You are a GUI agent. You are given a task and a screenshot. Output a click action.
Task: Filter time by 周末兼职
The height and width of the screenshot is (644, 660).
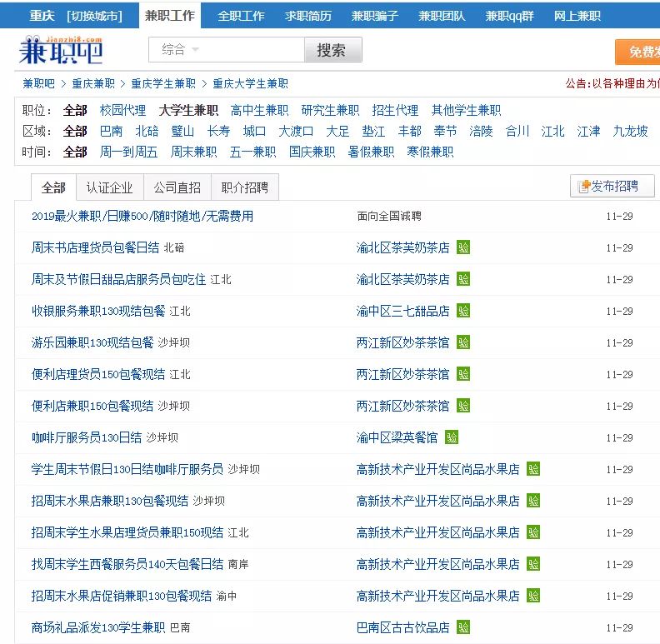[x=193, y=152]
